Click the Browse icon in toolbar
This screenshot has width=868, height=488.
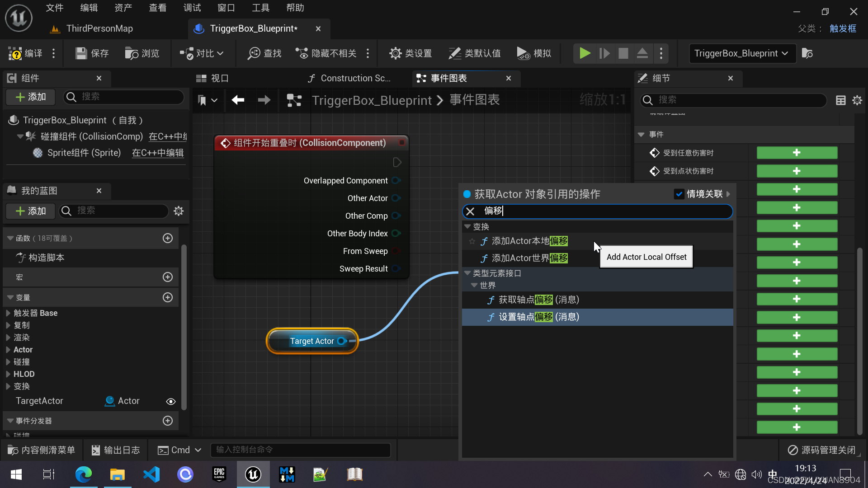pos(132,53)
